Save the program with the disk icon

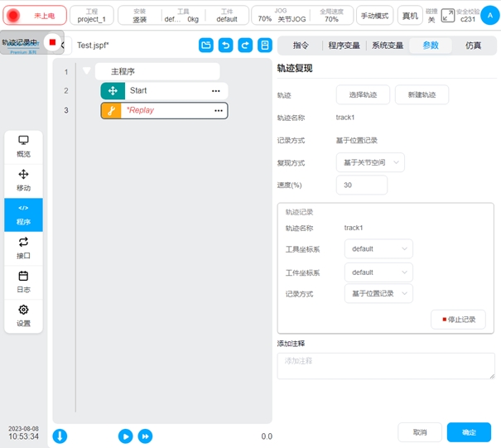tap(265, 46)
